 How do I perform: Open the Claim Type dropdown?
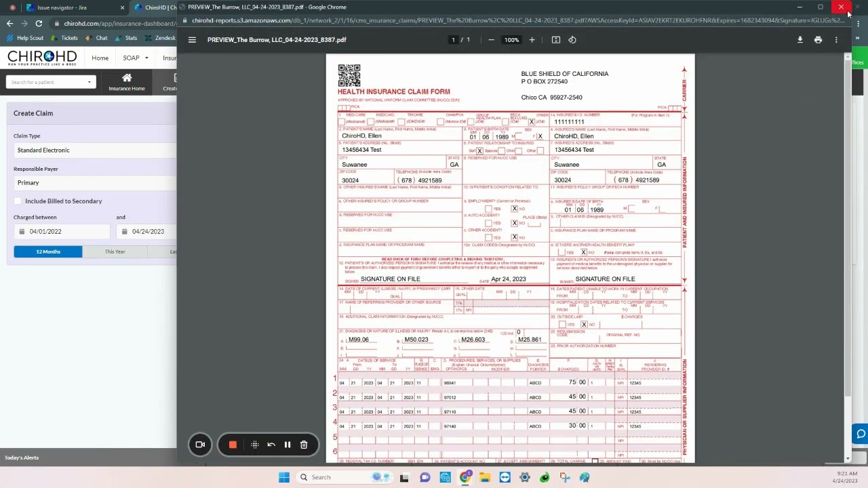point(94,150)
